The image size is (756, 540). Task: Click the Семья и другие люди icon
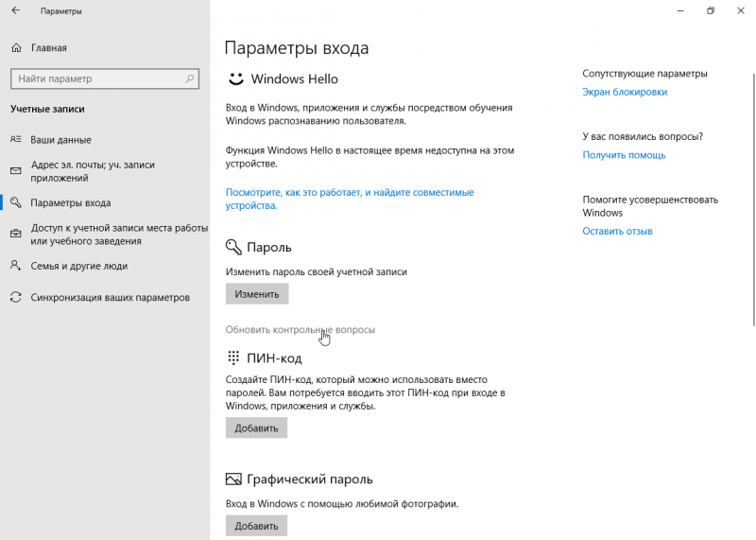(15, 266)
